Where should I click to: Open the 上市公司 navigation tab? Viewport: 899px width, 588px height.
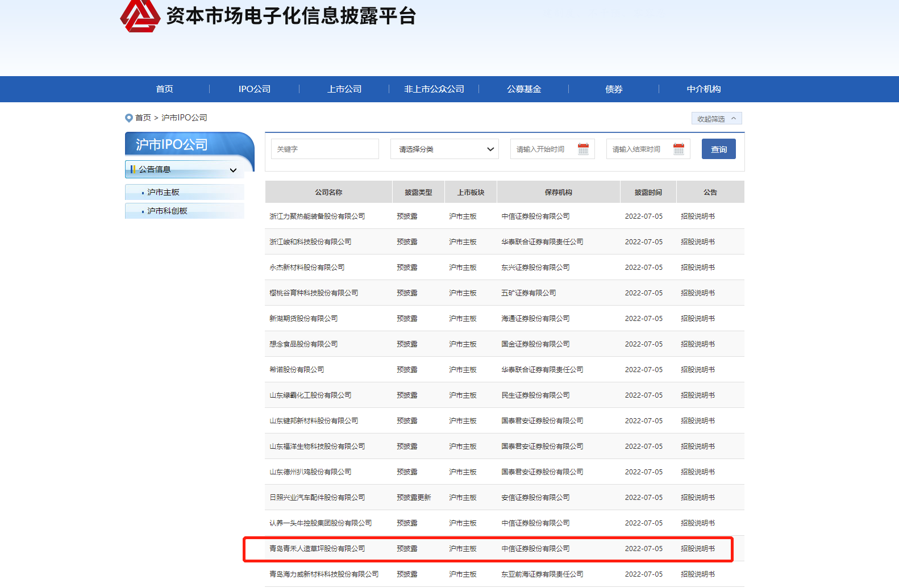[344, 89]
